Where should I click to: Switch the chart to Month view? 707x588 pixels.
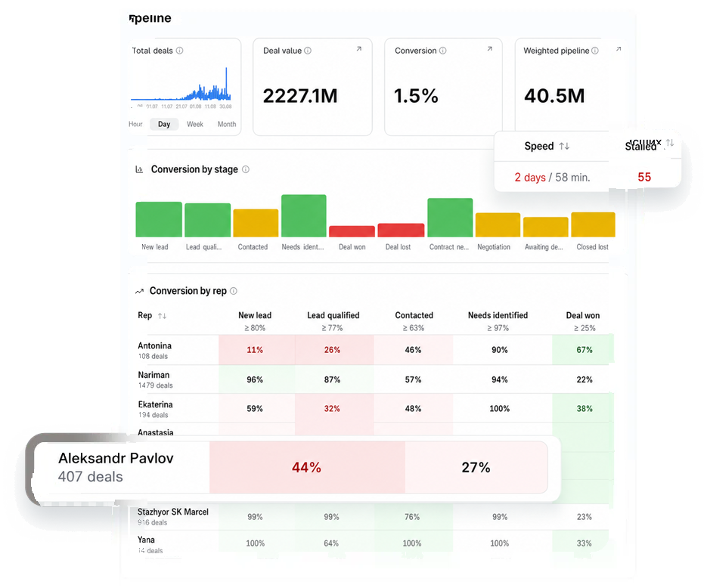(227, 124)
